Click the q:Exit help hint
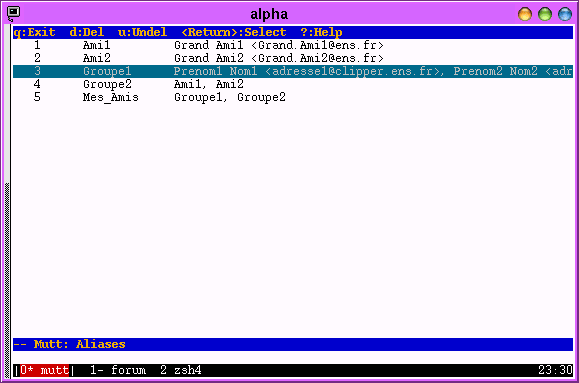 [34, 33]
